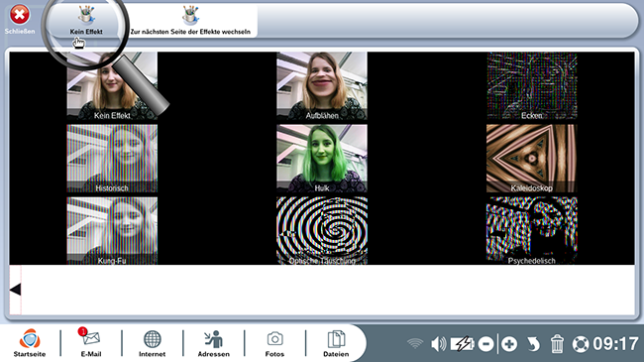Click the speaker volume icon
Screen dimensions: 644x362
(x=439, y=344)
